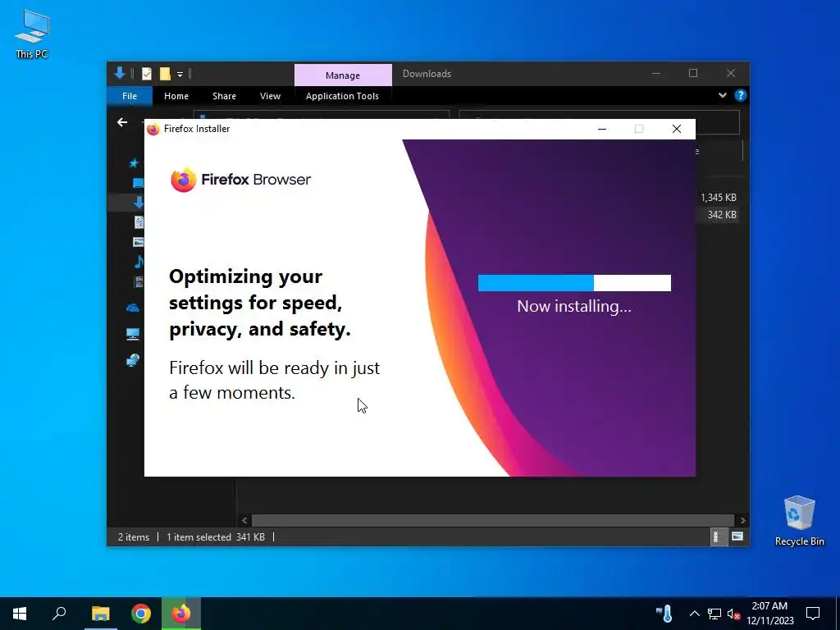The height and width of the screenshot is (630, 840).
Task: Open the File menu in Explorer
Action: (x=130, y=96)
